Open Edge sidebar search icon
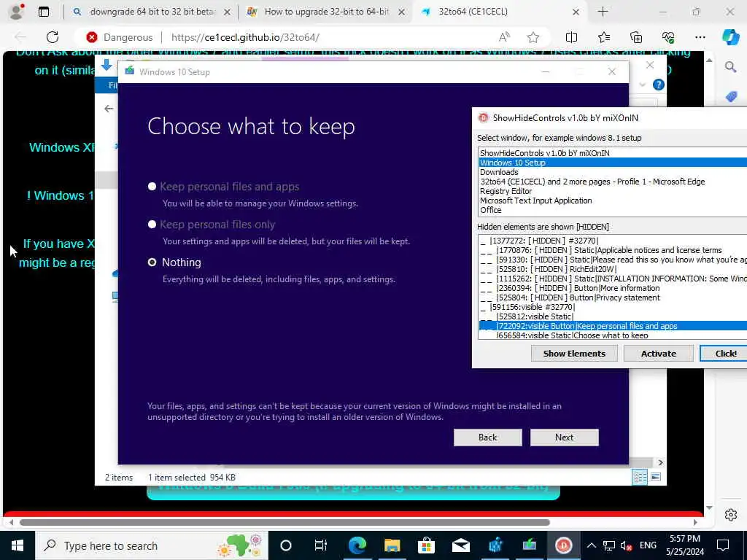747x560 pixels. [x=731, y=67]
